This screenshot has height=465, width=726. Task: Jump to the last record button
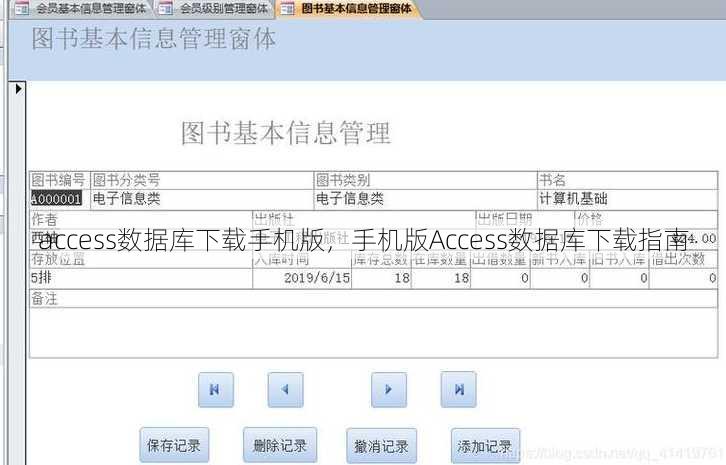pos(458,390)
